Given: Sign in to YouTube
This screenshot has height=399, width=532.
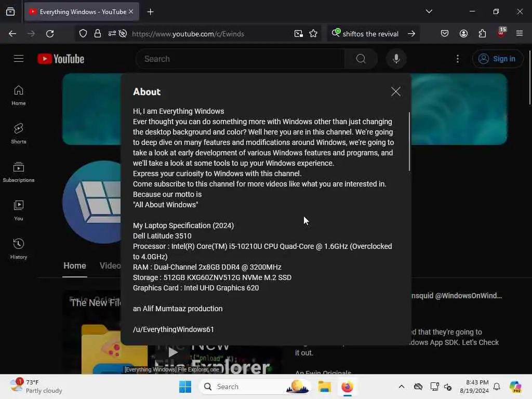Looking at the screenshot, I should [x=497, y=59].
